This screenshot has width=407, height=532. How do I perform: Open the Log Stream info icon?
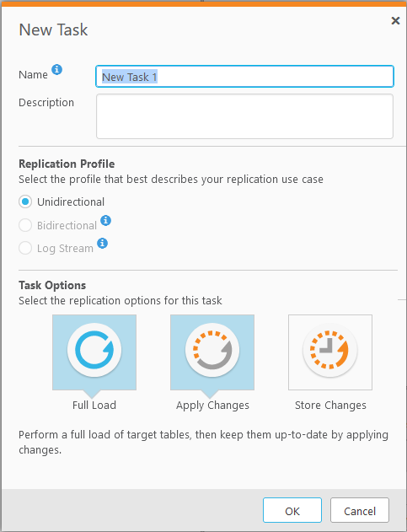click(103, 244)
